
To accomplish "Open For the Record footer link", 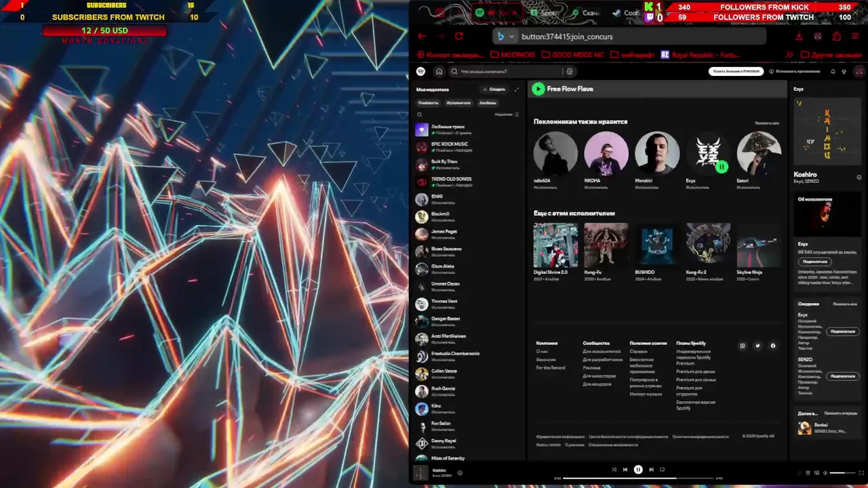I will 550,367.
